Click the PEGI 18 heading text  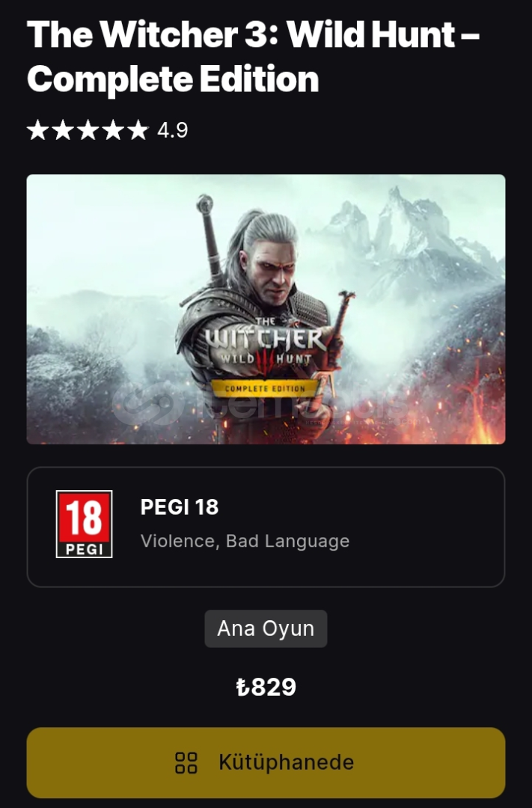[180, 507]
